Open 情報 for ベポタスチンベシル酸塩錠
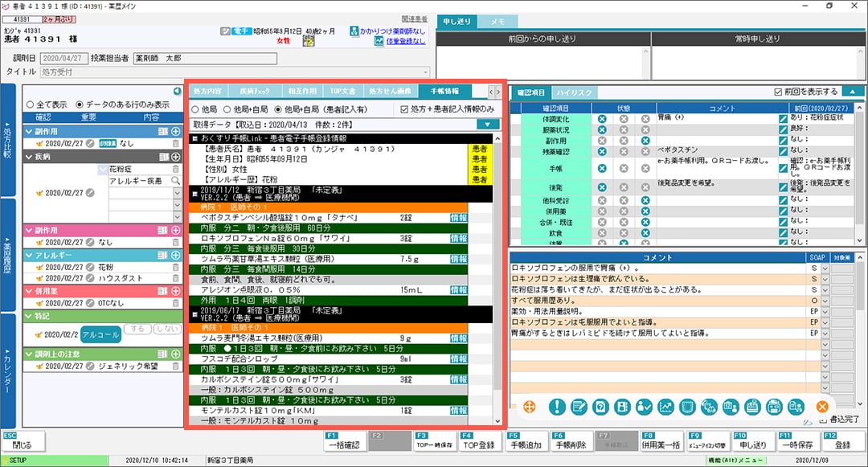868x467 pixels. [458, 218]
